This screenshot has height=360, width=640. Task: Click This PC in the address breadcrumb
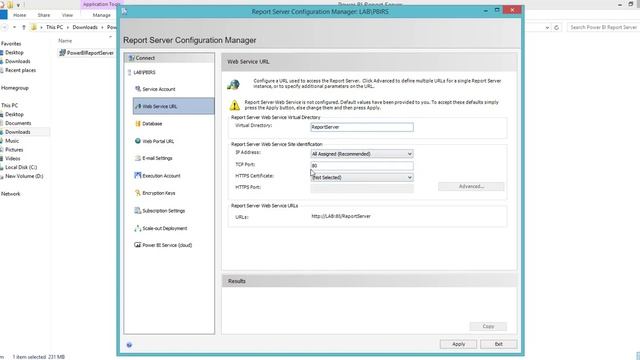click(54, 27)
